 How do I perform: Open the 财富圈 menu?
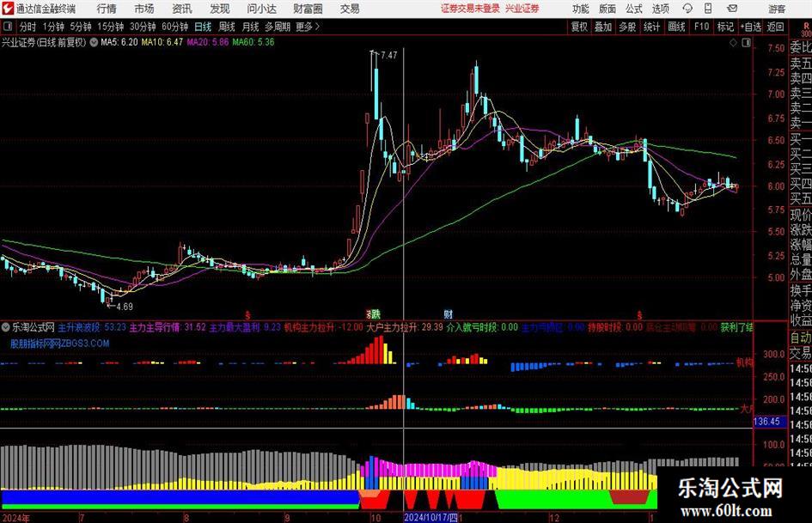[x=308, y=9]
